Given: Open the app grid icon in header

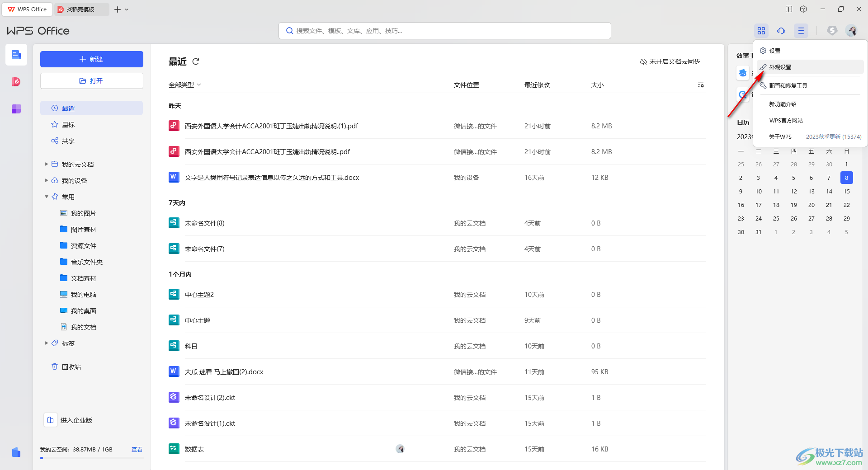Looking at the screenshot, I should [x=761, y=31].
